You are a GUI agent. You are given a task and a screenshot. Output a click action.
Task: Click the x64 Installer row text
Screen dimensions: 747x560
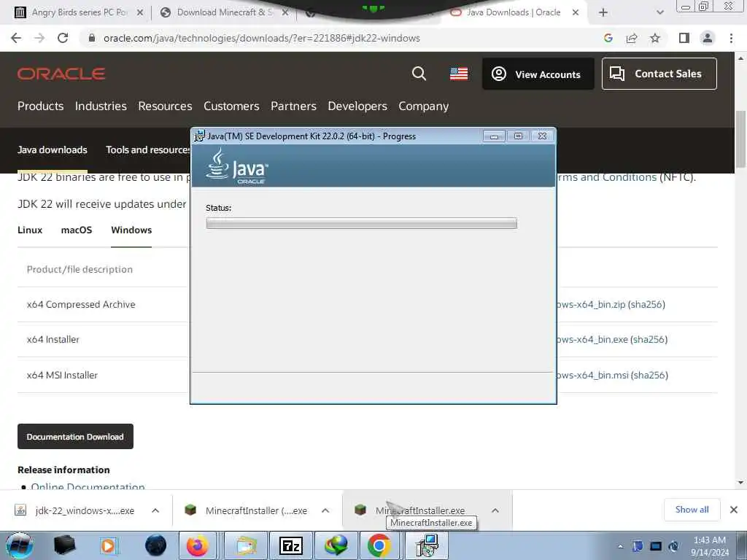point(53,340)
